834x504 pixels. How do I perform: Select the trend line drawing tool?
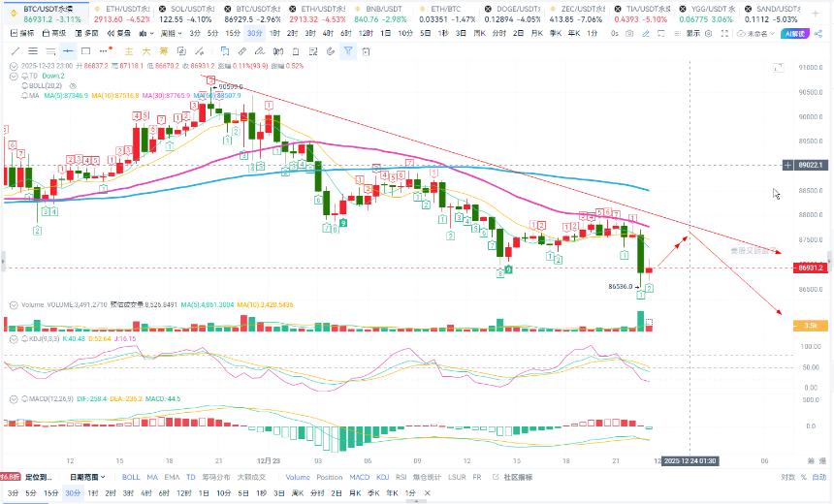(x=16, y=51)
